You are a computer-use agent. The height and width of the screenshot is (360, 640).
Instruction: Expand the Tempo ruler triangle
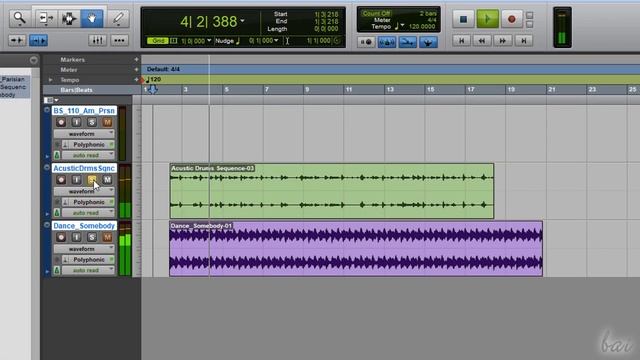[51, 80]
